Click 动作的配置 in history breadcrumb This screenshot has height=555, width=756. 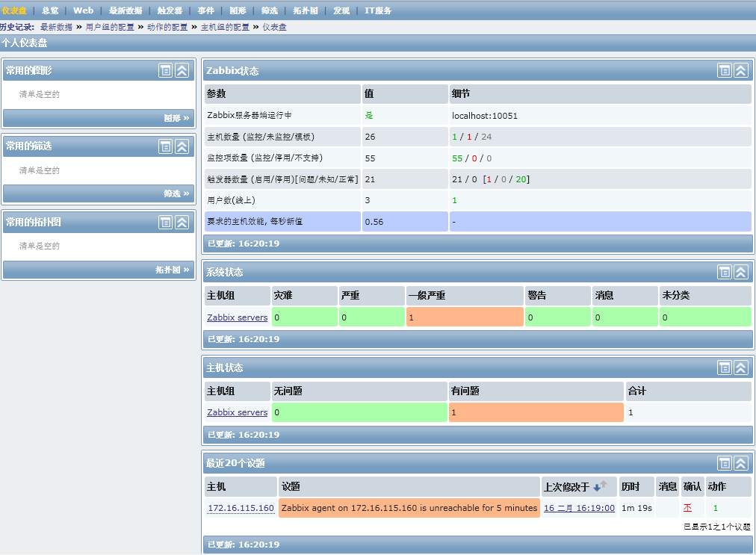[x=167, y=27]
